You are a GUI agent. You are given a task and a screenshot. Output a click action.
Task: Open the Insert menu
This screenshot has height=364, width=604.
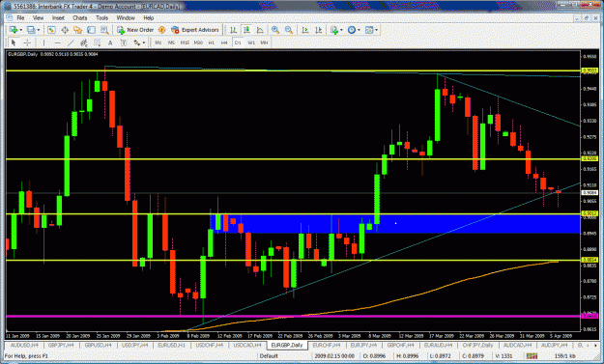(58, 17)
